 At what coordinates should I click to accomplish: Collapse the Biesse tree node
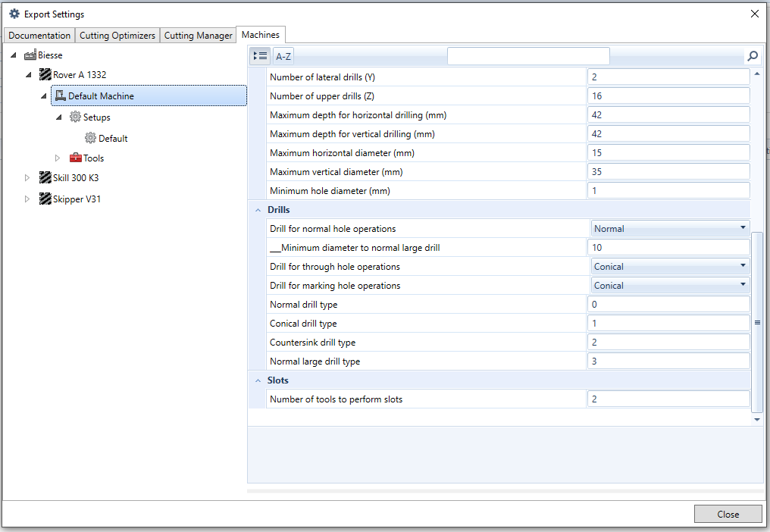click(x=14, y=55)
